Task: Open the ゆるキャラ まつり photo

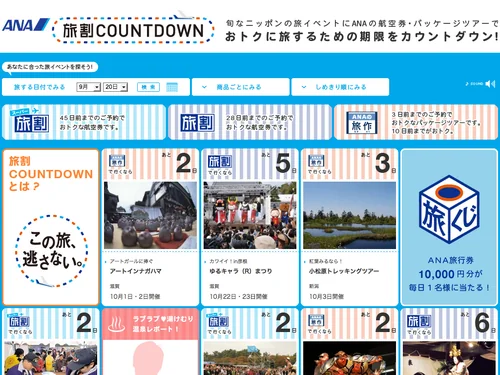Action: 250,215
